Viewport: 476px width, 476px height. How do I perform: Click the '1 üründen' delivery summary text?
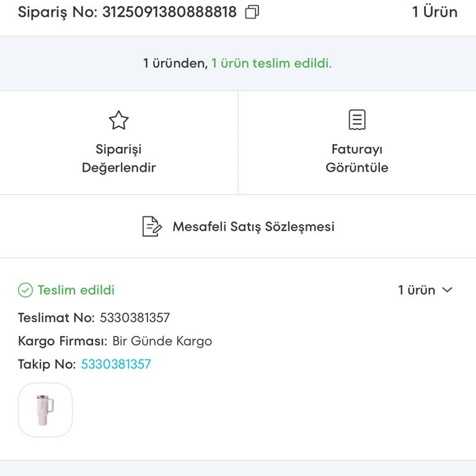[x=175, y=63]
